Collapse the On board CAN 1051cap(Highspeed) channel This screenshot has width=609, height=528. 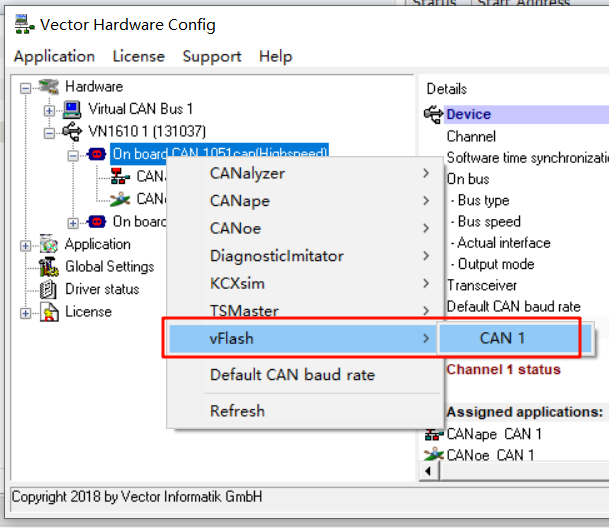click(x=73, y=156)
